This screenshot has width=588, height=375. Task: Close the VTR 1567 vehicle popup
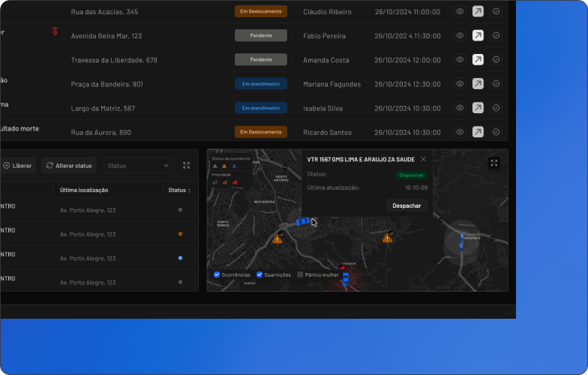[423, 159]
